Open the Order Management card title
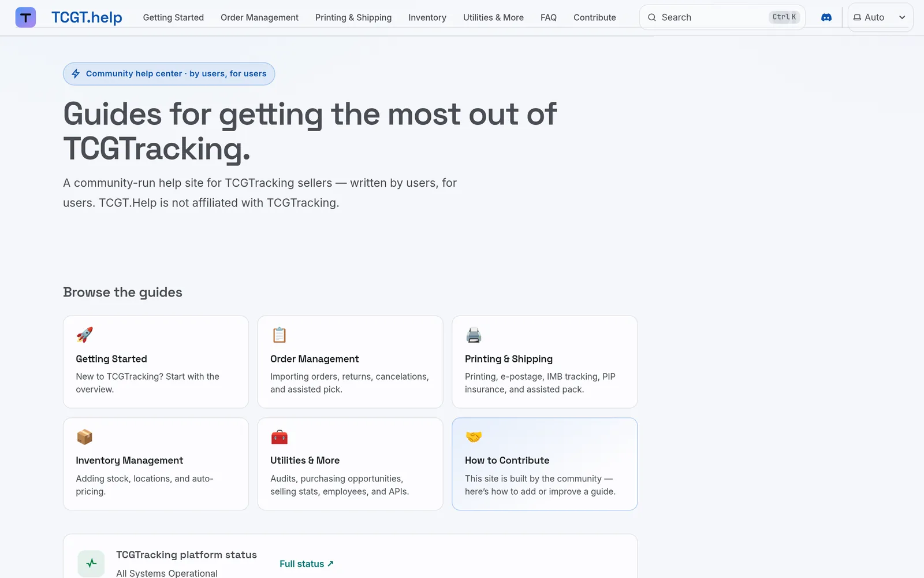Screen dimensions: 924x578 point(315,359)
